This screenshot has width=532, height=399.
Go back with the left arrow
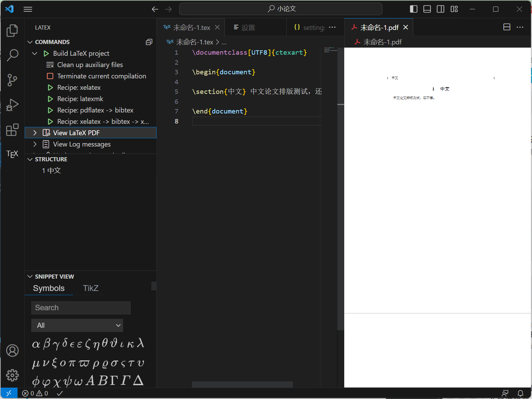155,9
